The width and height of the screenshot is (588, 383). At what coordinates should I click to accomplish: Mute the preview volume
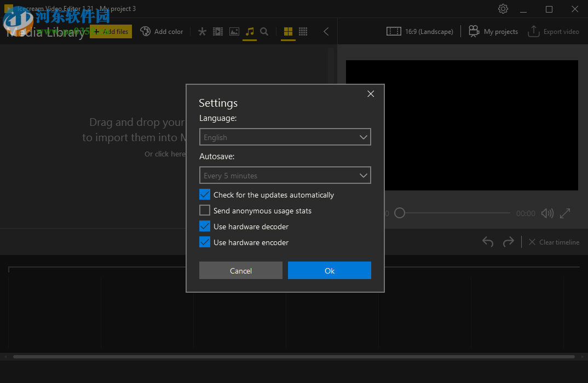pos(547,213)
